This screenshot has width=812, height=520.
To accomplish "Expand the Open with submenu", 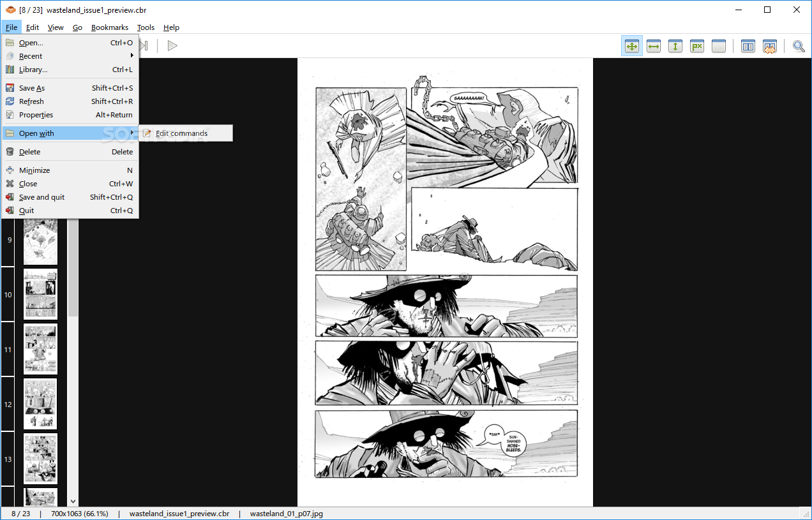I will click(x=70, y=133).
